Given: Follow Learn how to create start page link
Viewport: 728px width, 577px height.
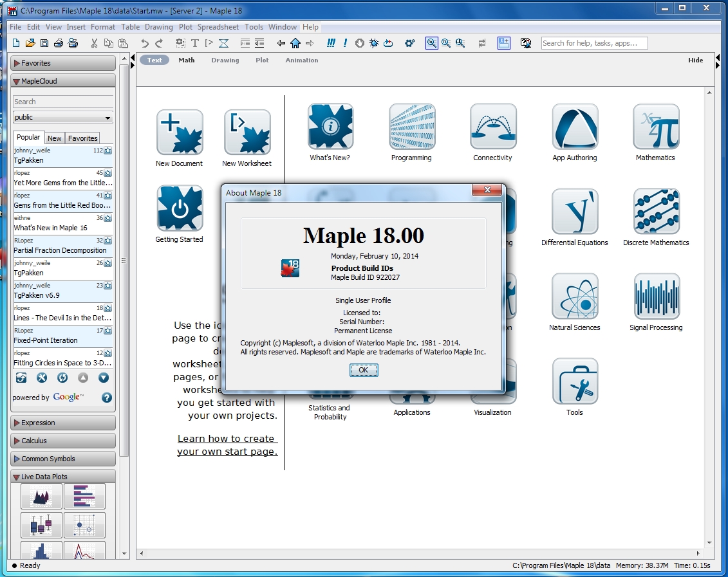Looking at the screenshot, I should coord(227,444).
